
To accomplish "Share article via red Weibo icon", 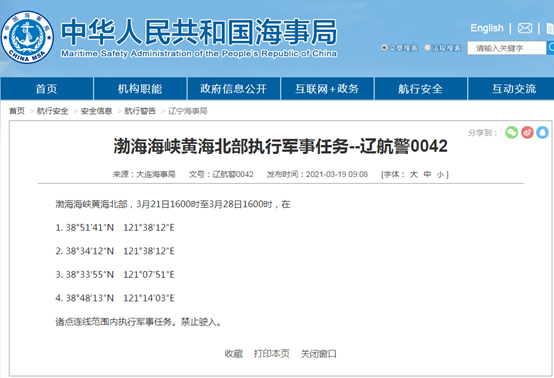I will tap(527, 132).
